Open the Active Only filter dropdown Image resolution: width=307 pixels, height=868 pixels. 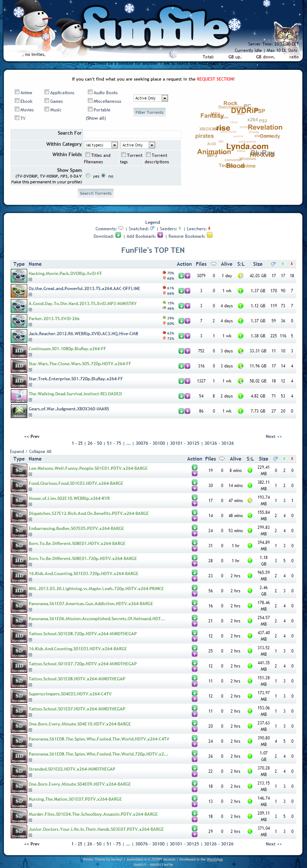[x=151, y=98]
